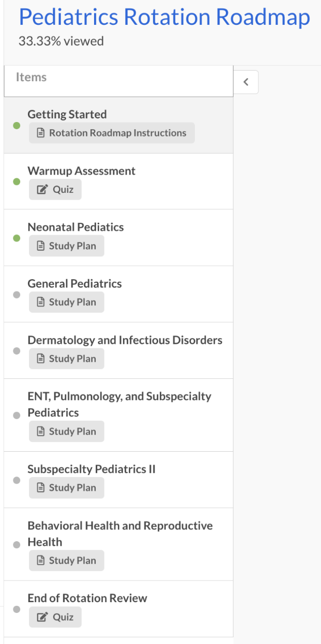The image size is (321, 644).
Task: Open the ENT, Pulmonology Study Plan document icon
Action: tap(41, 431)
